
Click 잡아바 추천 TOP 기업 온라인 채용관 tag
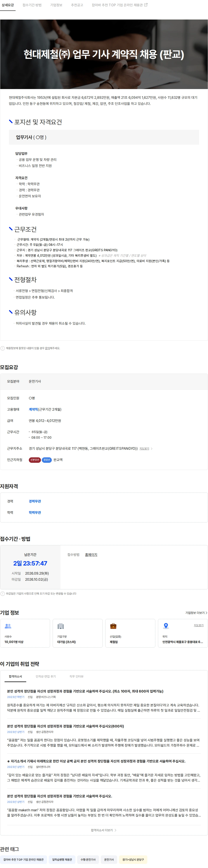24,860
